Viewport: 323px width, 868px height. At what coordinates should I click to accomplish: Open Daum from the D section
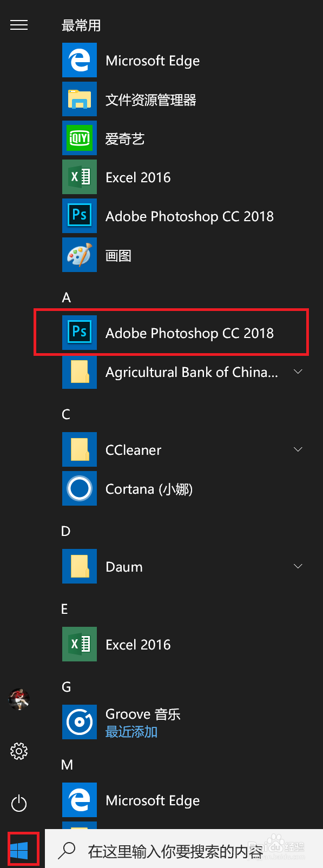124,566
